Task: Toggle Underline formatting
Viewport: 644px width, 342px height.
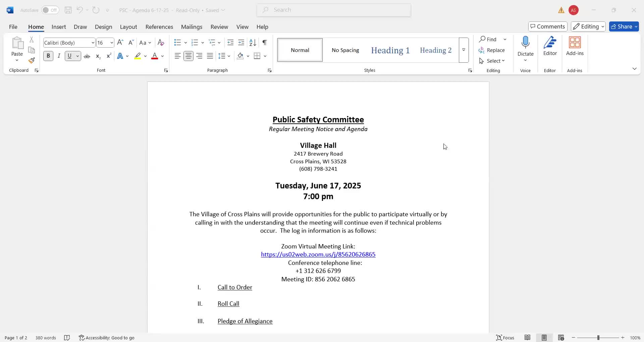Action: (70, 56)
